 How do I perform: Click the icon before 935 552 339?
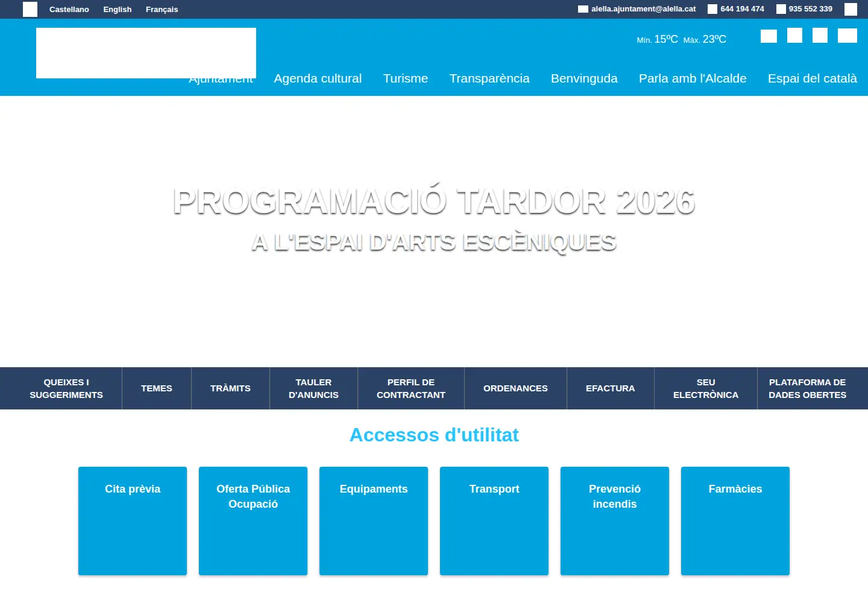[781, 9]
